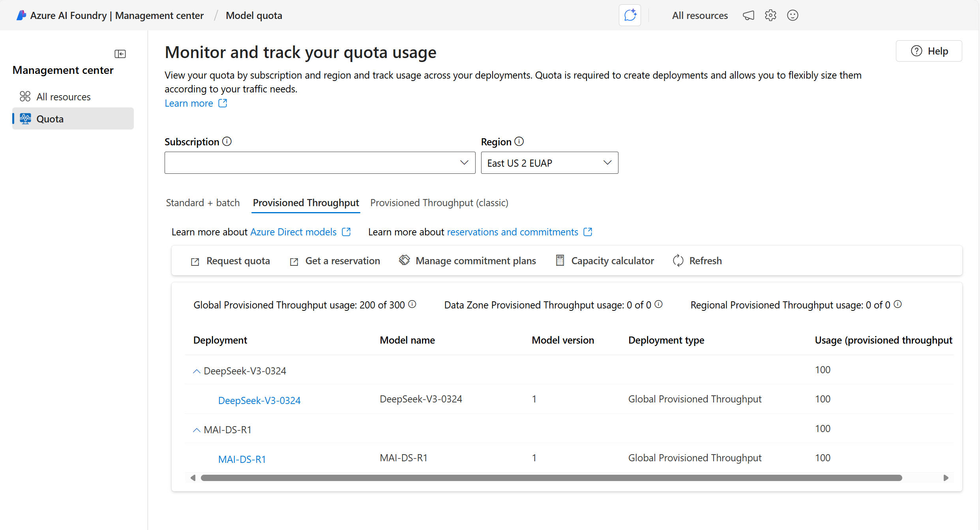Open the MAI-DS-R1 deployment link
Viewport: 980px width, 530px height.
pyautogui.click(x=242, y=459)
